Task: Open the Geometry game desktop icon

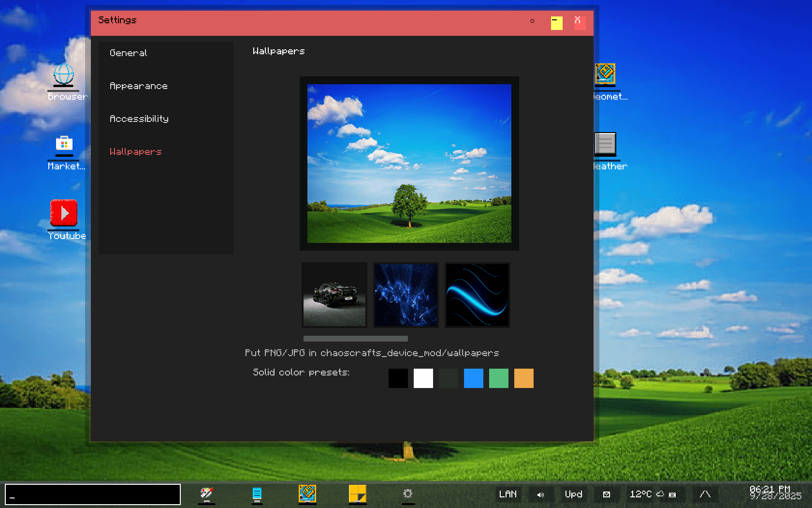Action: (605, 75)
